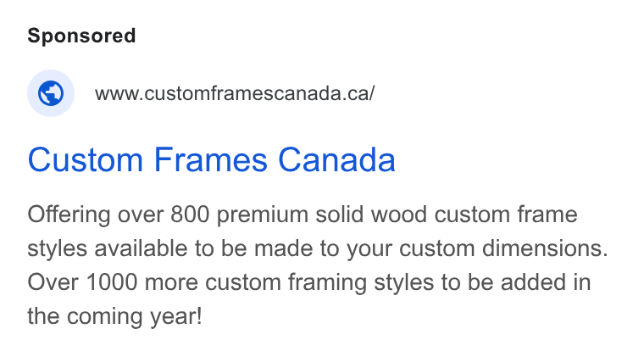The image size is (644, 351).
Task: Click the '.ca/' ending of the URL
Action: [x=358, y=93]
